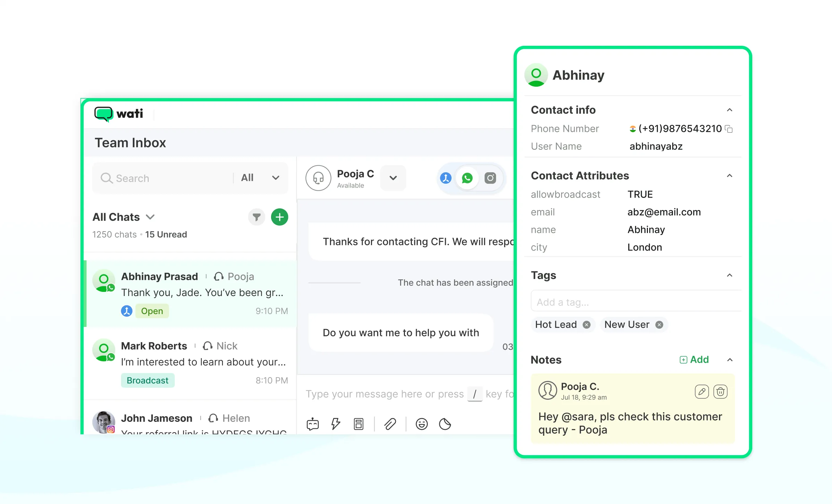Image resolution: width=832 pixels, height=504 pixels.
Task: Click the 15 Unread count
Action: point(166,235)
